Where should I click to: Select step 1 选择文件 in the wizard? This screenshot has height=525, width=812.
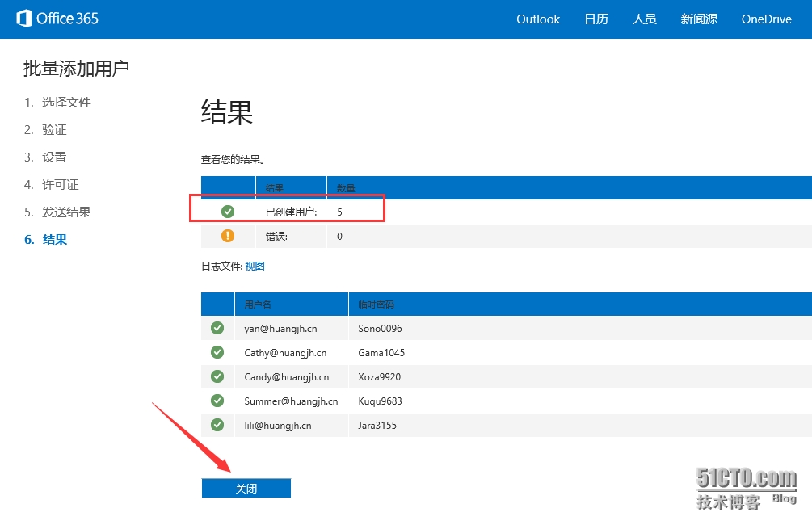[x=65, y=103]
